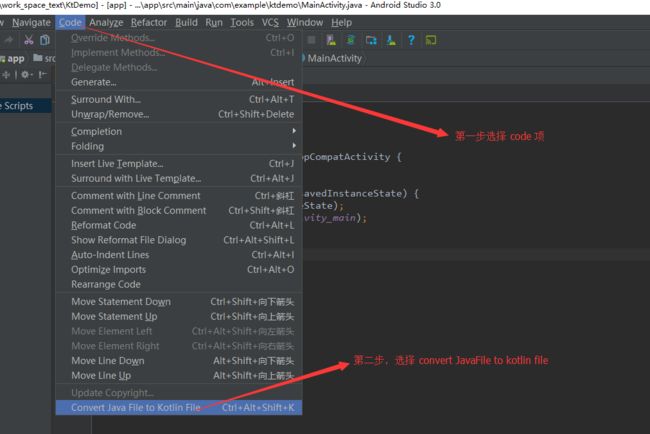Click the app module breadcrumb

[13, 58]
